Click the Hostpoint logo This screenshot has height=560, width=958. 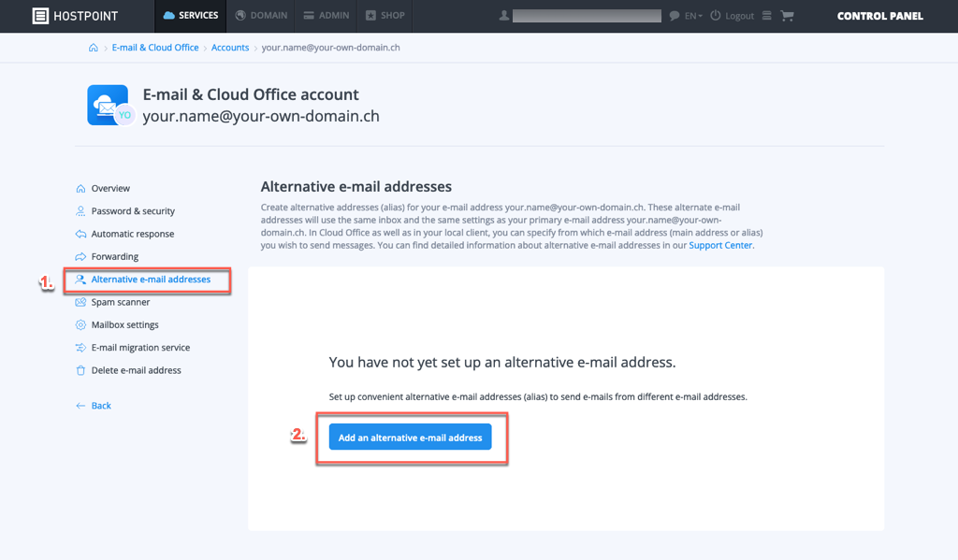(75, 16)
